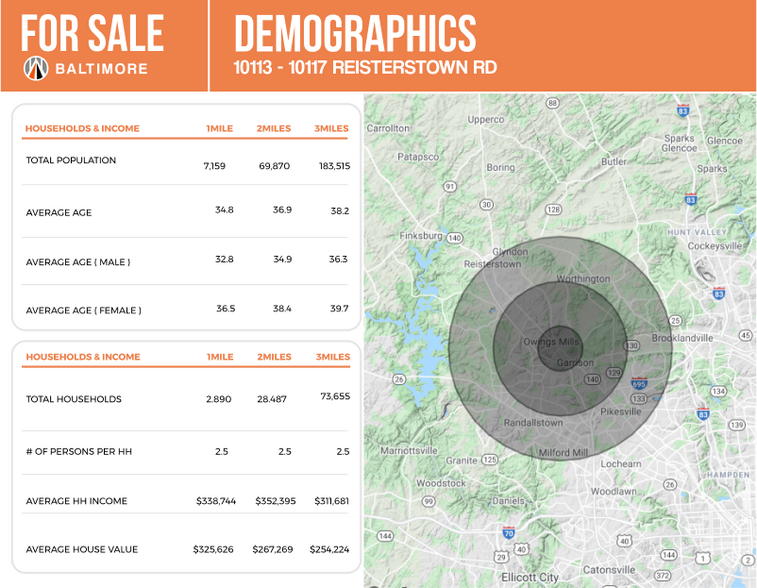Click the route 128 marker on map
757x588 pixels.
pyautogui.click(x=553, y=209)
